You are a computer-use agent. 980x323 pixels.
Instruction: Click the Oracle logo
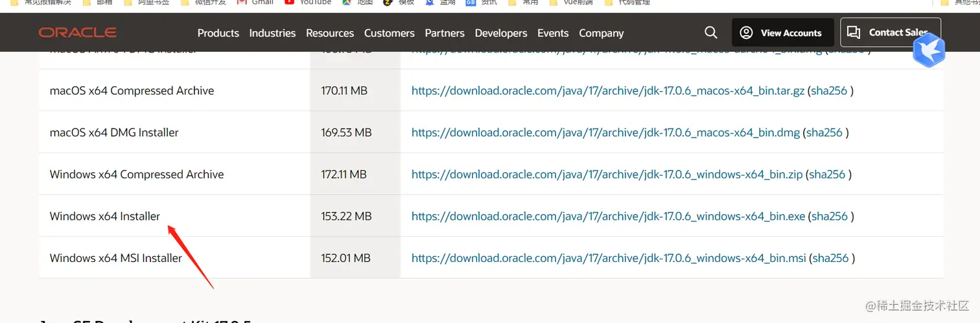77,32
